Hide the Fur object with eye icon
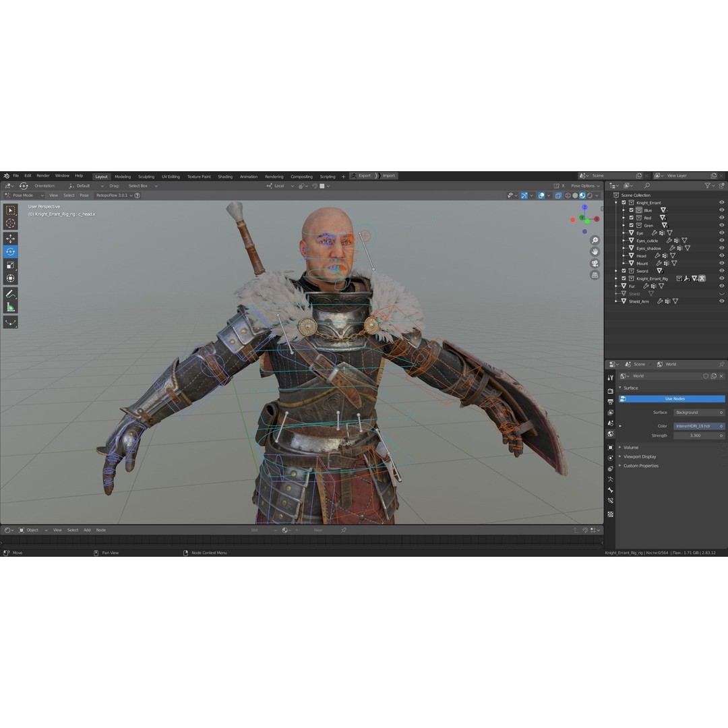Image resolution: width=728 pixels, height=728 pixels. [x=721, y=286]
